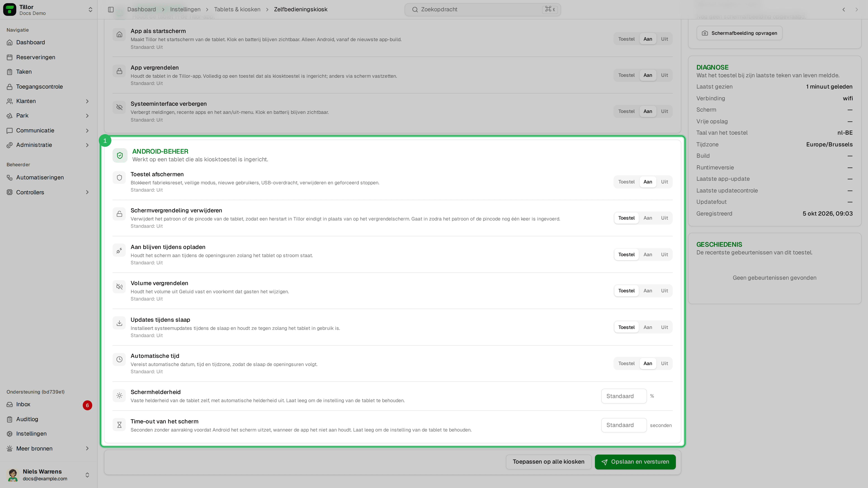This screenshot has width=868, height=488.
Task: Toggle the sidebar collapse icon
Action: tap(111, 9)
